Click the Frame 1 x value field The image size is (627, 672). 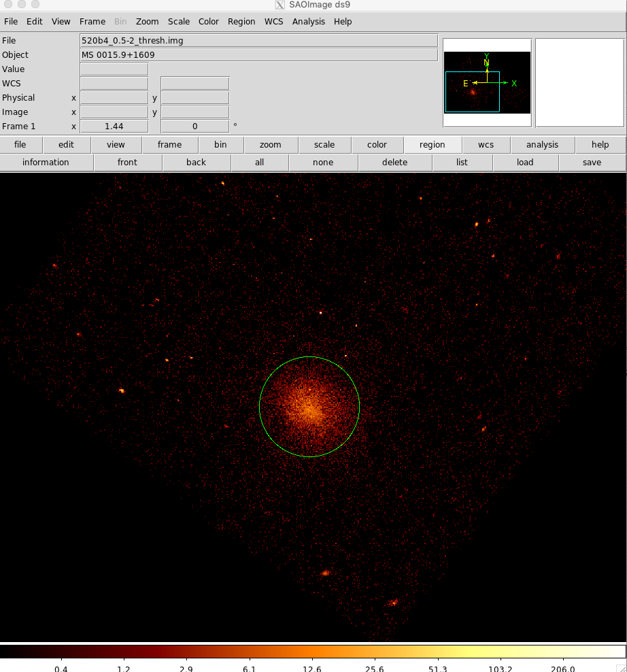pyautogui.click(x=114, y=127)
